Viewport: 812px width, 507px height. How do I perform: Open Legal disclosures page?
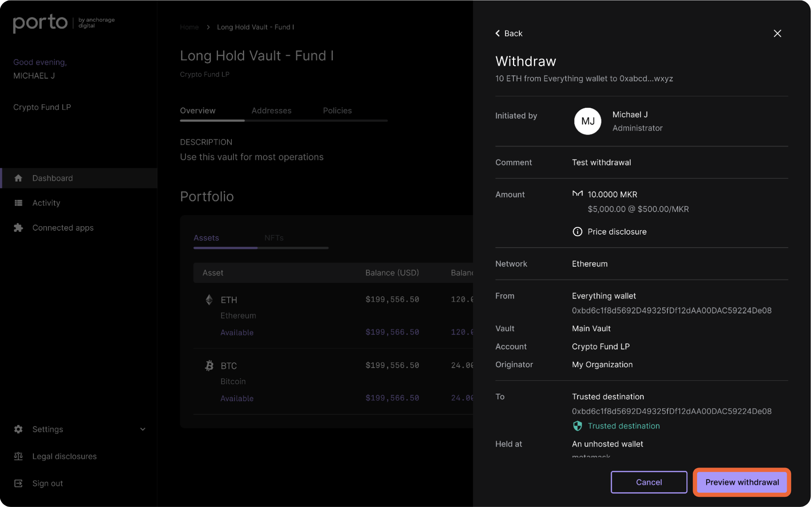pyautogui.click(x=64, y=456)
